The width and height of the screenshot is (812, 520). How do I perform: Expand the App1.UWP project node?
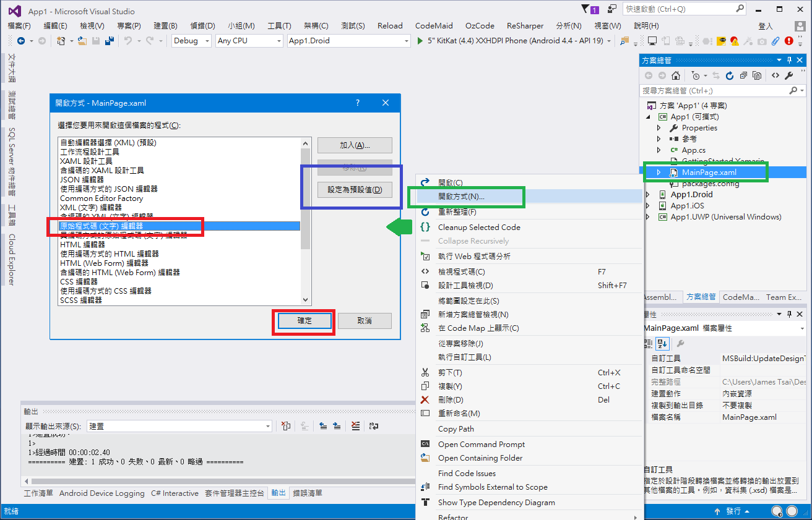(x=648, y=217)
